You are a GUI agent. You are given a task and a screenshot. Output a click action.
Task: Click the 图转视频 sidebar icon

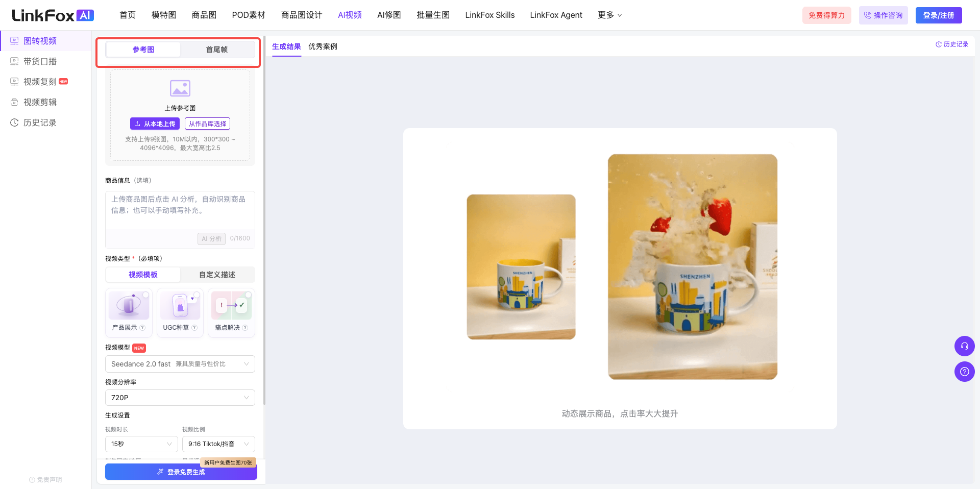[14, 41]
